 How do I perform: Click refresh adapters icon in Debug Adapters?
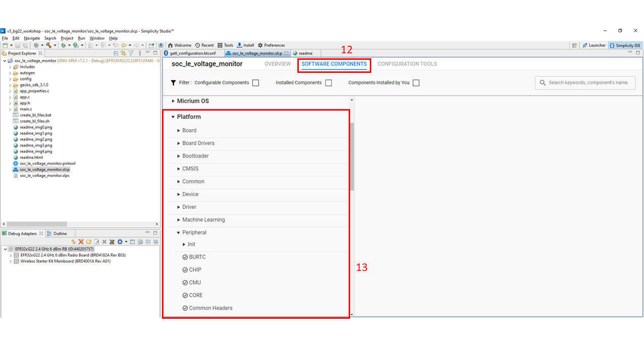73,242
